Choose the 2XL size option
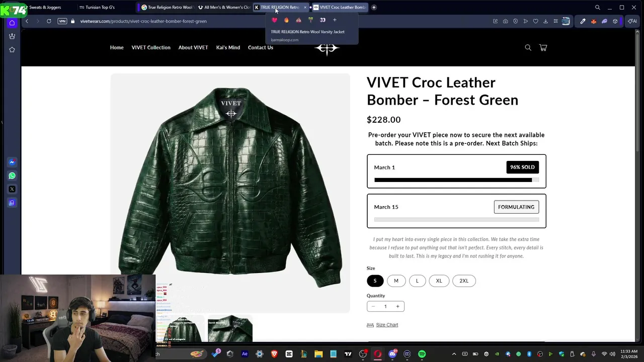 click(x=464, y=281)
